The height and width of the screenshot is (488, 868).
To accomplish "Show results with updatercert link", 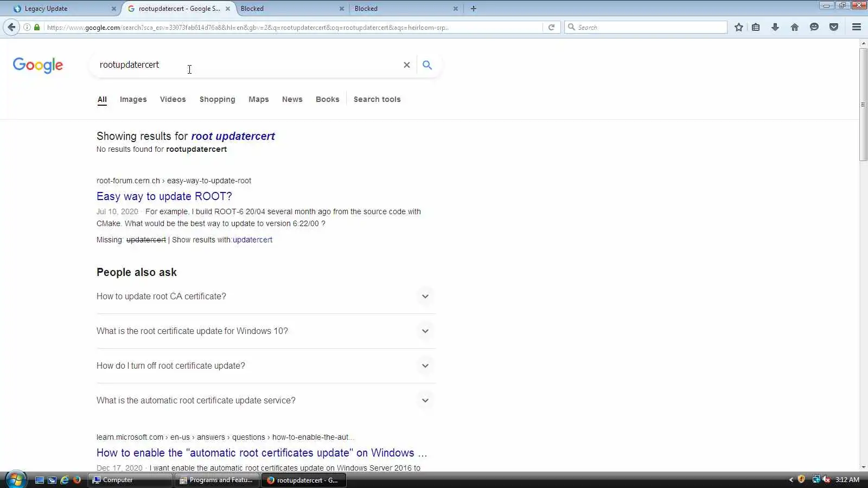I will [253, 240].
